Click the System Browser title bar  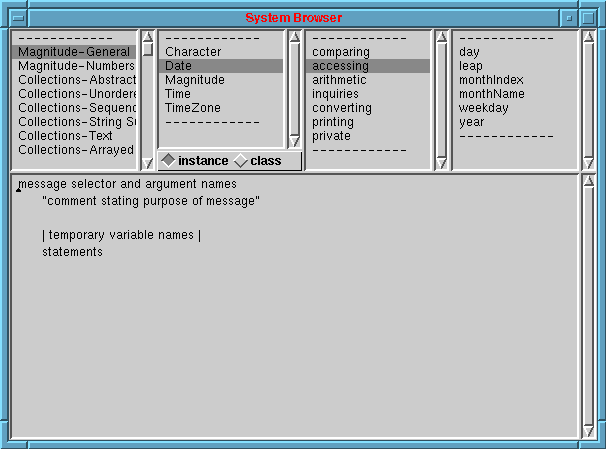point(294,18)
